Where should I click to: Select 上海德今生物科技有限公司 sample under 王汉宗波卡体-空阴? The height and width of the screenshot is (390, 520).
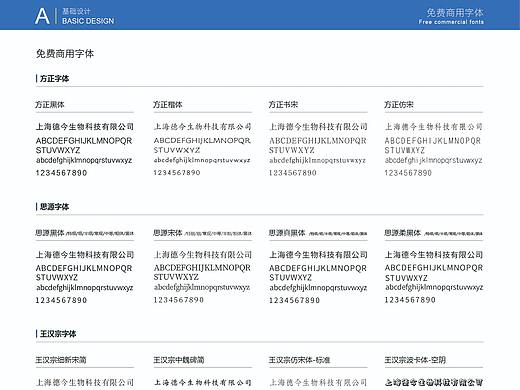434,382
